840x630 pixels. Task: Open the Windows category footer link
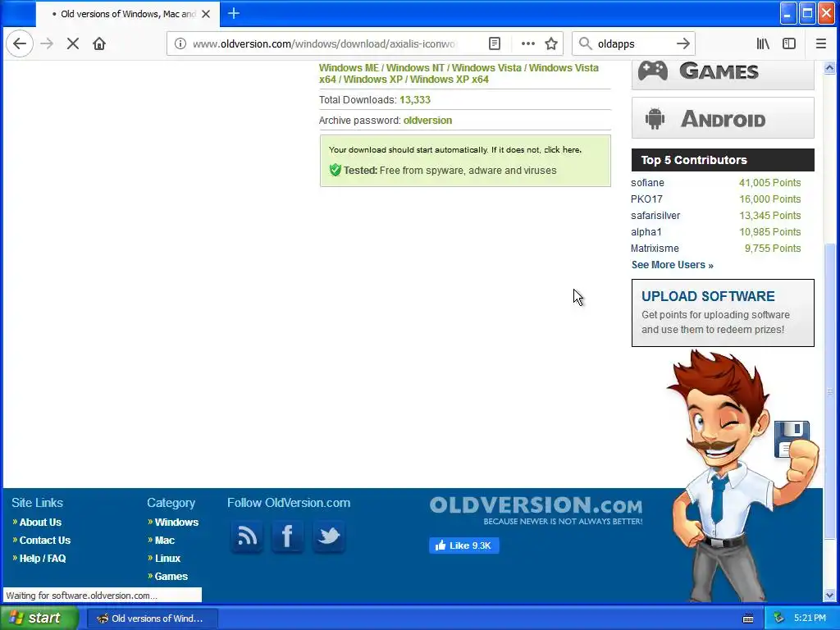point(176,523)
